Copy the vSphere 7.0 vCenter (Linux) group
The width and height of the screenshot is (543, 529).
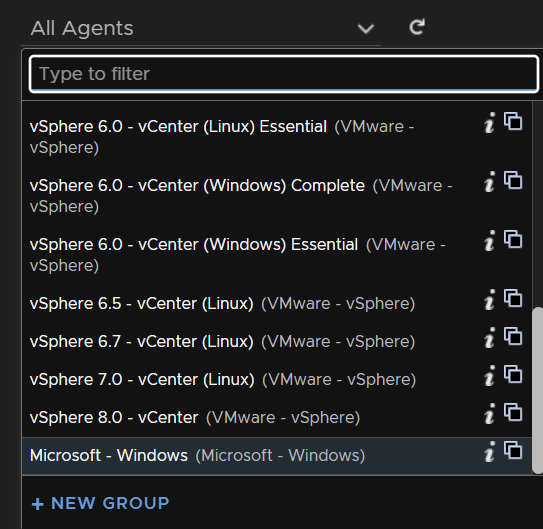(x=513, y=374)
